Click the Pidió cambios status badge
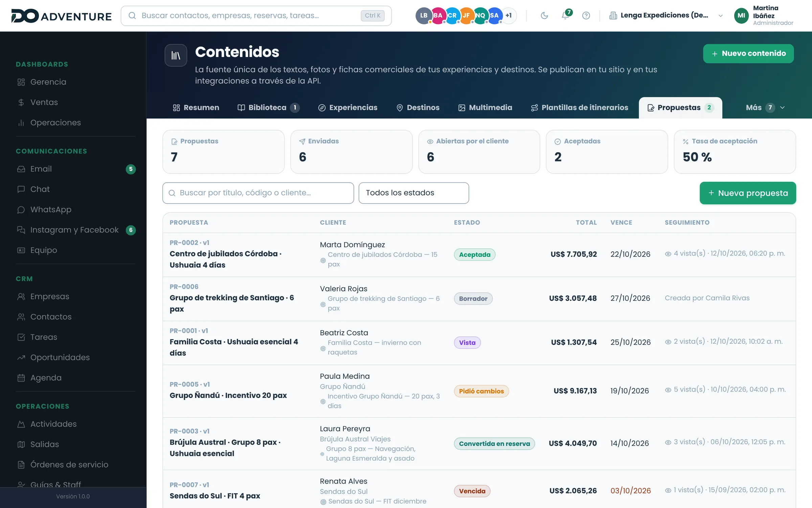The width and height of the screenshot is (812, 508). click(x=481, y=391)
